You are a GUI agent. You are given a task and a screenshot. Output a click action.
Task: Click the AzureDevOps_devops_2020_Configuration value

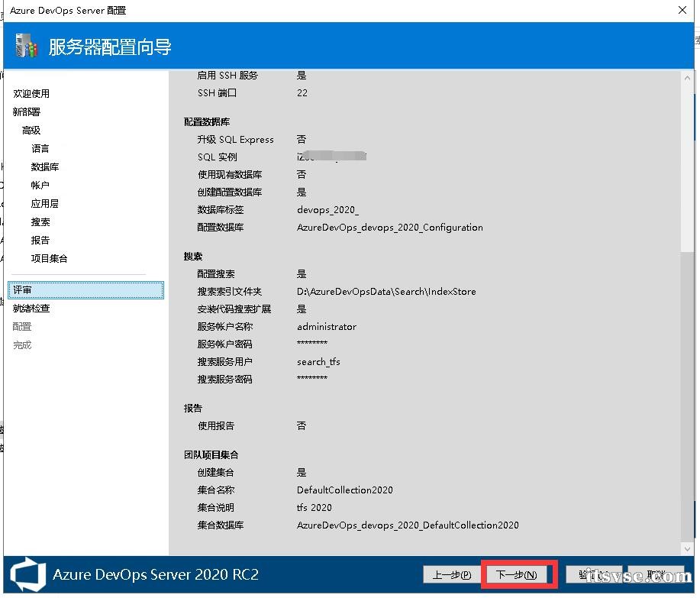(390, 228)
